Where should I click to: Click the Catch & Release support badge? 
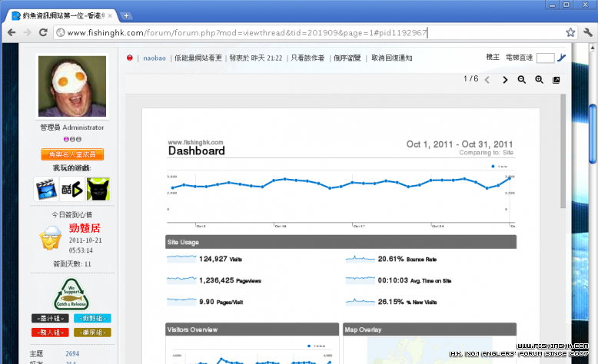tap(71, 294)
